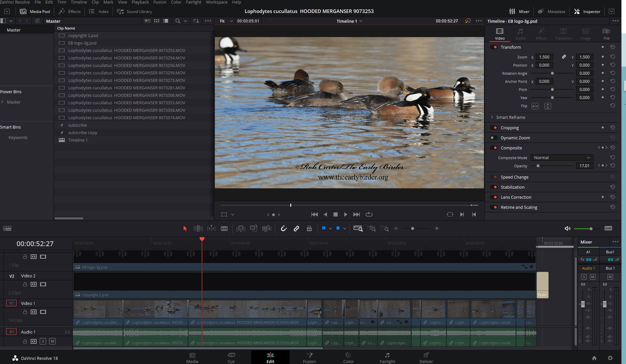626x364 pixels.
Task: Select the subscribe copy clip
Action: tap(83, 132)
